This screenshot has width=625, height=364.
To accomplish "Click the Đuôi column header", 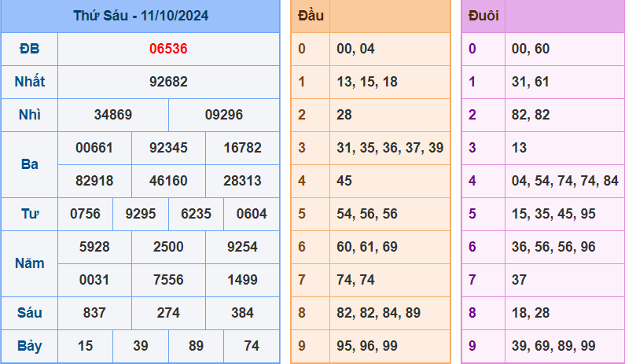I will (x=483, y=16).
